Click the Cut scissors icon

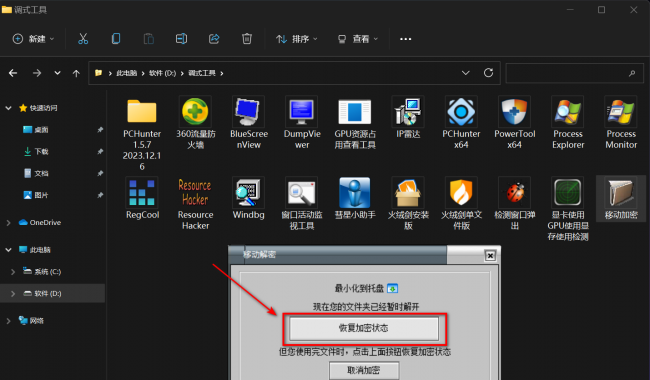click(83, 39)
